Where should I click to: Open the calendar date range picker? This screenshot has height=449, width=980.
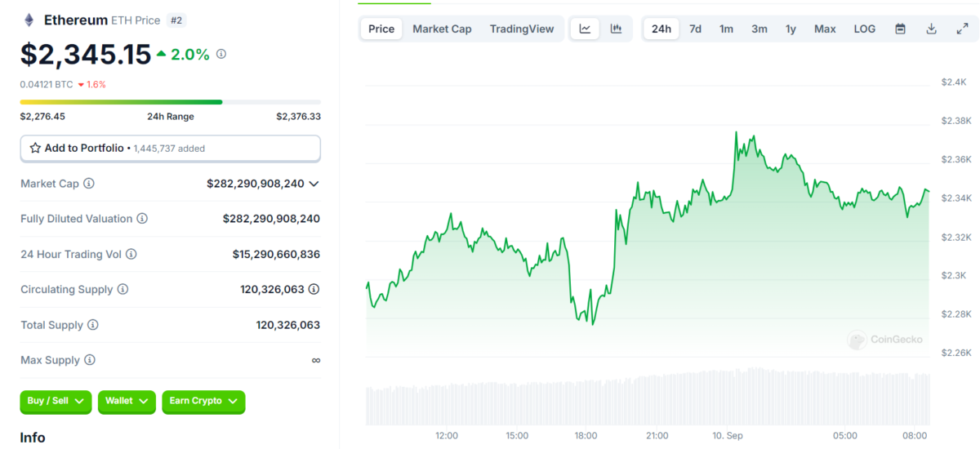pyautogui.click(x=900, y=29)
